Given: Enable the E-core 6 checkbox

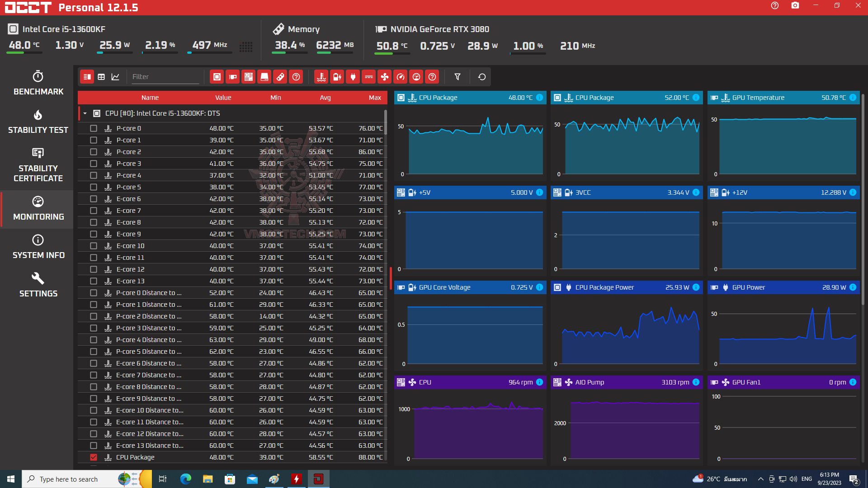Looking at the screenshot, I should [94, 199].
